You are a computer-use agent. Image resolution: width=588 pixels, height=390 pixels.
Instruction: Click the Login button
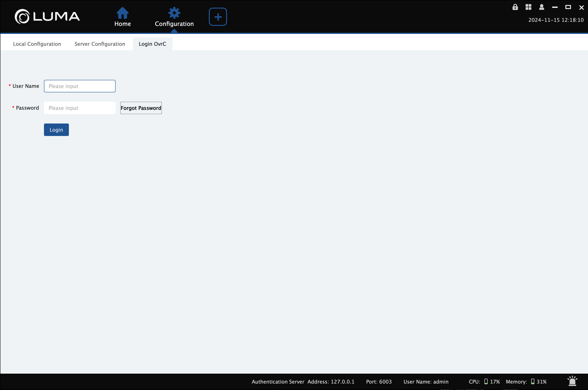(x=56, y=130)
